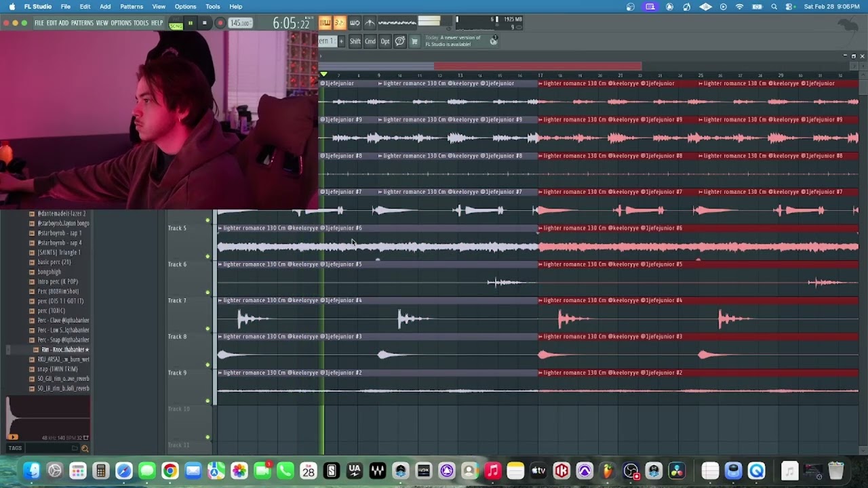This screenshot has height=488, width=868.
Task: Click the red time selection bar in timeline
Action: [537, 66]
